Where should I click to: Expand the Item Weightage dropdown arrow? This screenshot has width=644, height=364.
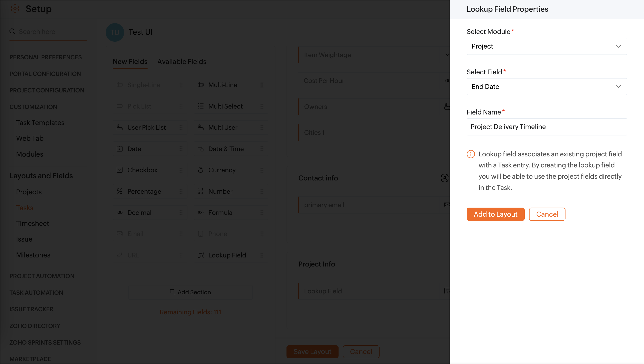tap(447, 55)
